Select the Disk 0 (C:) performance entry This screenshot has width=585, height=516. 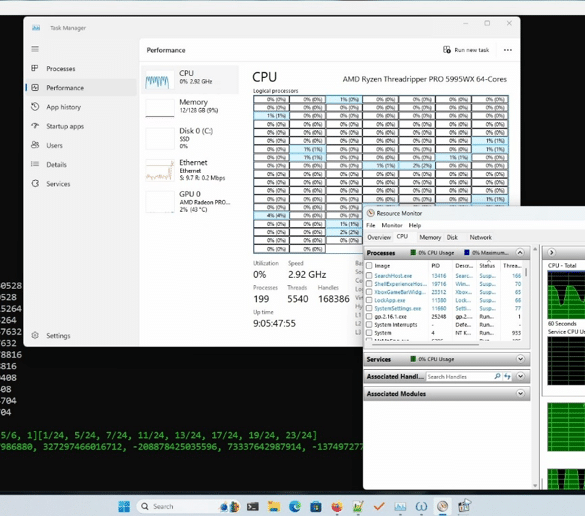click(190, 138)
